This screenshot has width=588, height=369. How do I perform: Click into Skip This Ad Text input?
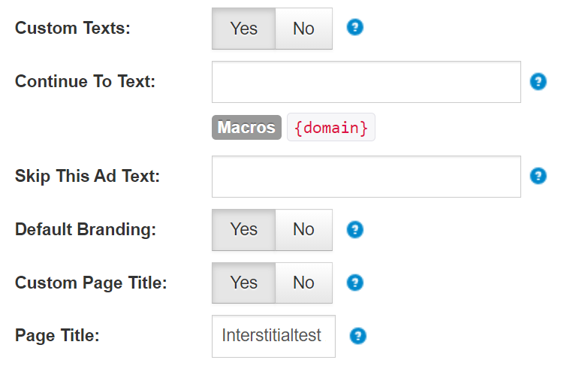(x=366, y=176)
